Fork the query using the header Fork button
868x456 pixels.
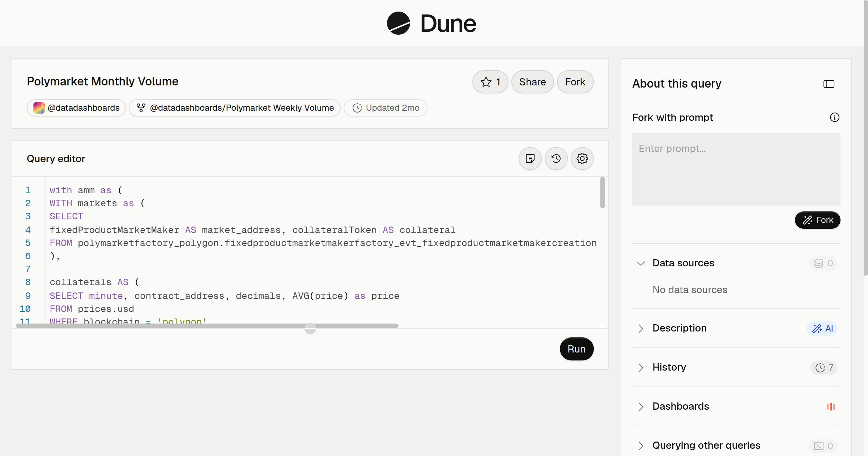(575, 82)
